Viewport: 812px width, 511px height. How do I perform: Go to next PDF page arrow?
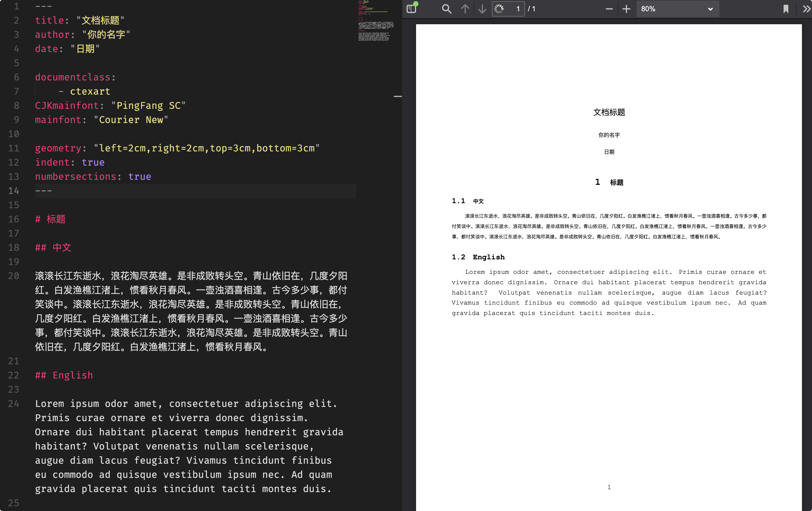(x=482, y=9)
